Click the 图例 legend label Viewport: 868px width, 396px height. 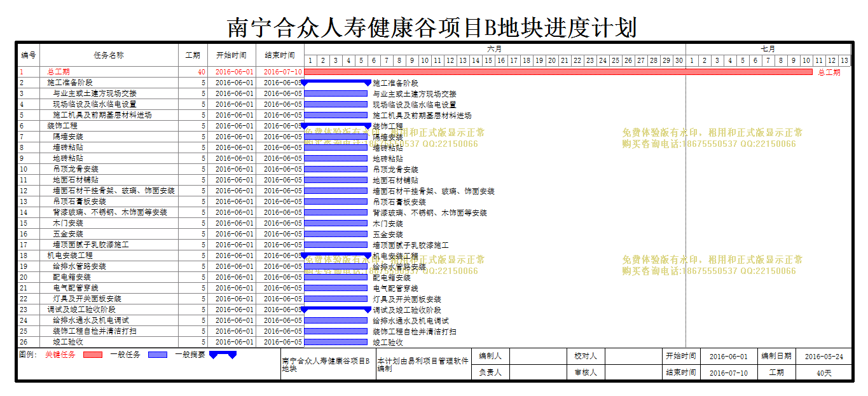click(x=28, y=355)
